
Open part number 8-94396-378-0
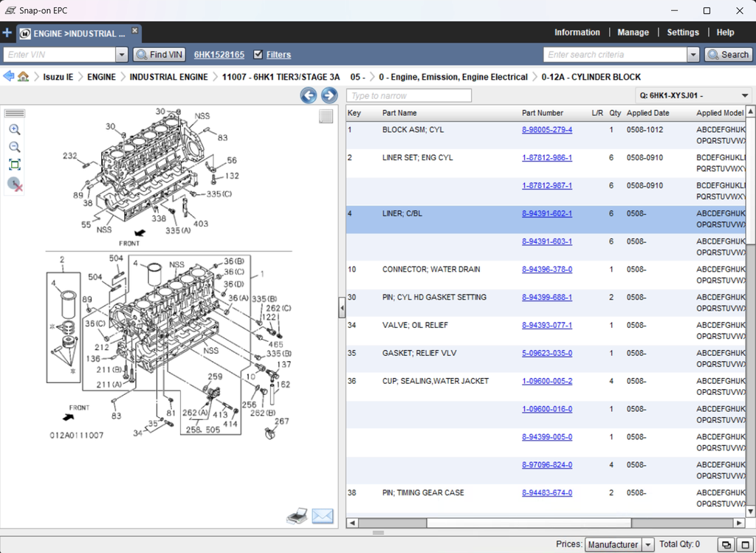(x=547, y=269)
